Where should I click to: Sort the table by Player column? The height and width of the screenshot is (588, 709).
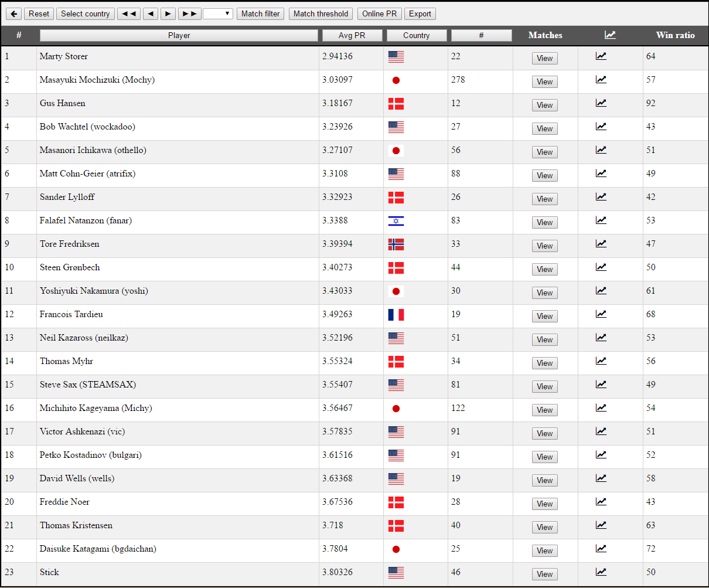coord(179,35)
